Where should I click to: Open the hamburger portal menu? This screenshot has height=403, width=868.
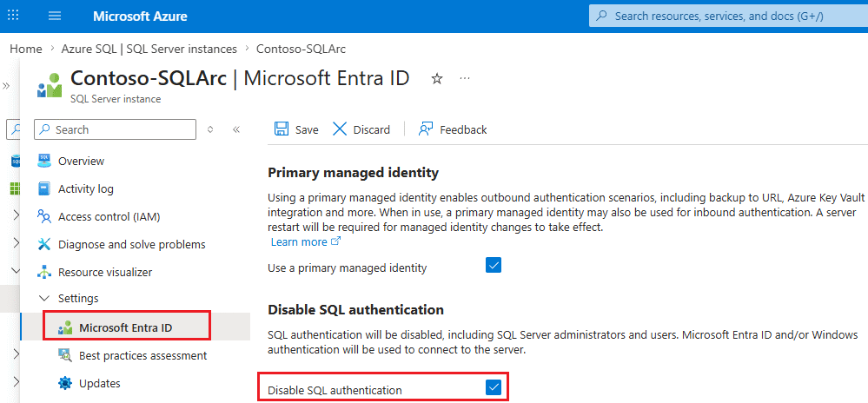coord(55,16)
